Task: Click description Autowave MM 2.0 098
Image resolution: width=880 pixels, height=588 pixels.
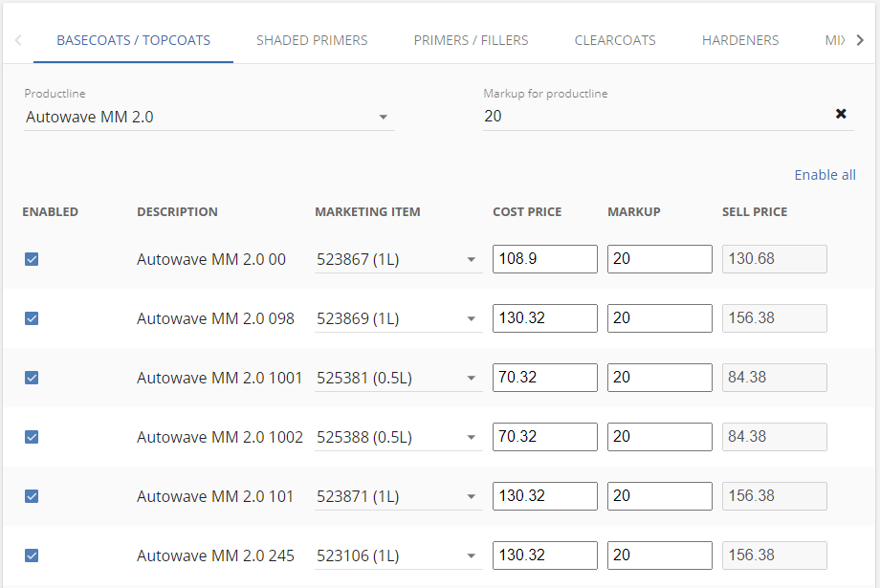Action: [x=215, y=318]
